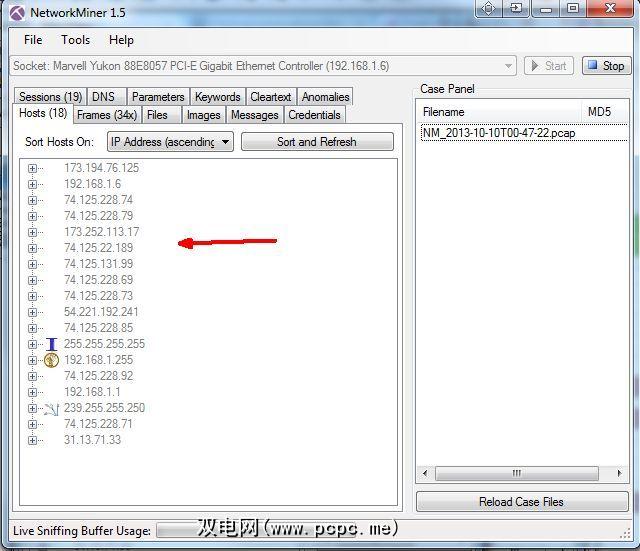640x551 pixels.
Task: Expand host 54.221.192.241
Action: point(32,312)
